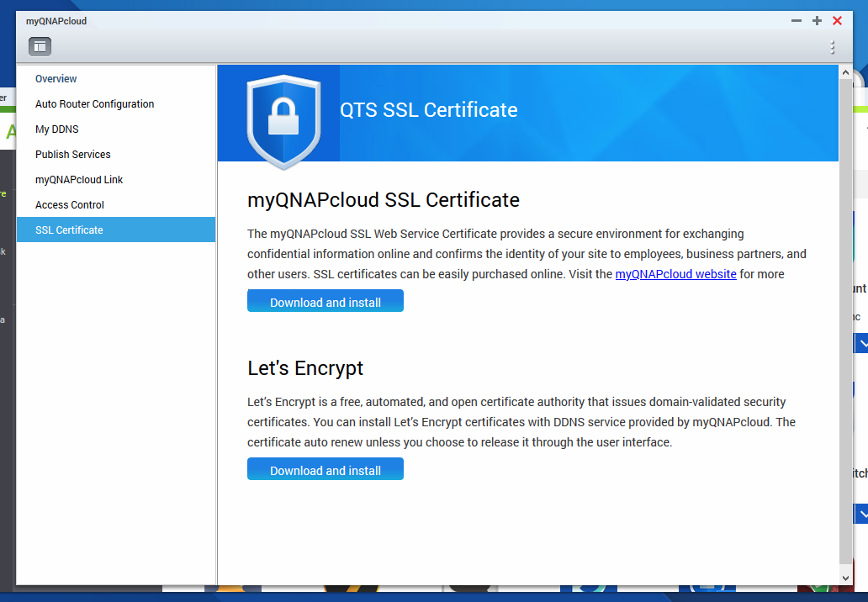Download and install myQNAPcloud SSL Certificate
Image resolution: width=868 pixels, height=602 pixels.
[325, 302]
